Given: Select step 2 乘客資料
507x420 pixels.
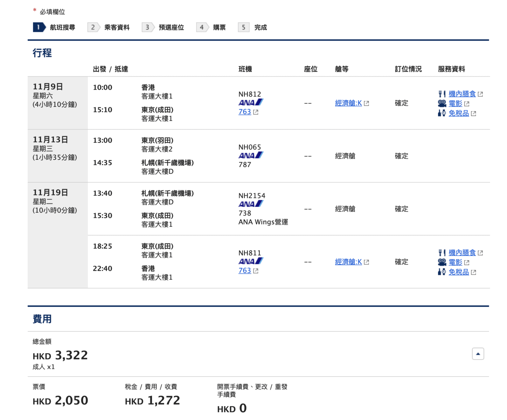Looking at the screenshot, I should click(109, 27).
